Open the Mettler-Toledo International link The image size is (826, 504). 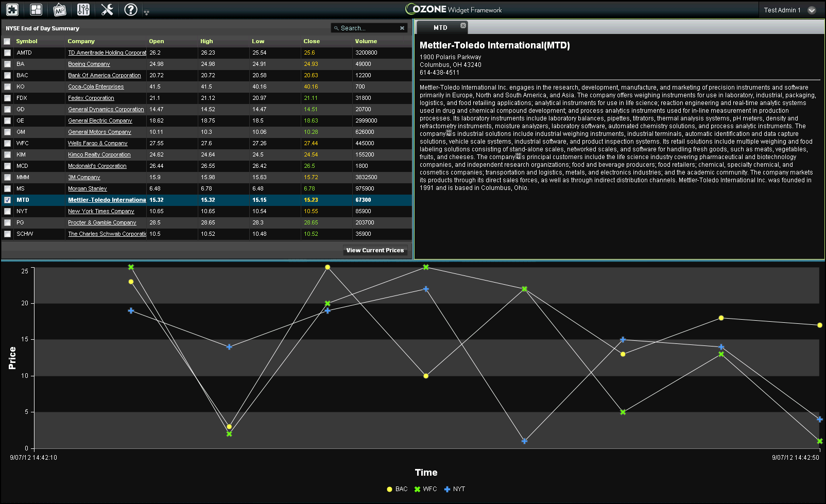(x=107, y=200)
